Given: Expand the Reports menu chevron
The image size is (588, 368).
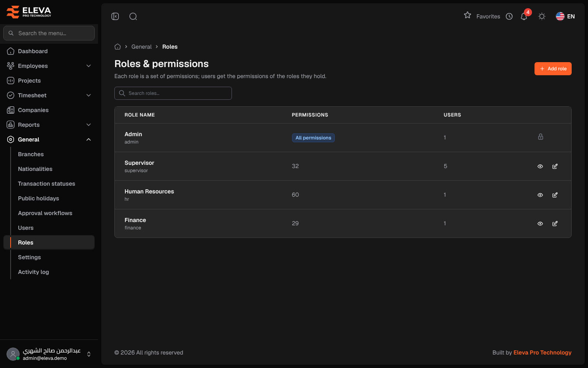Looking at the screenshot, I should point(89,125).
